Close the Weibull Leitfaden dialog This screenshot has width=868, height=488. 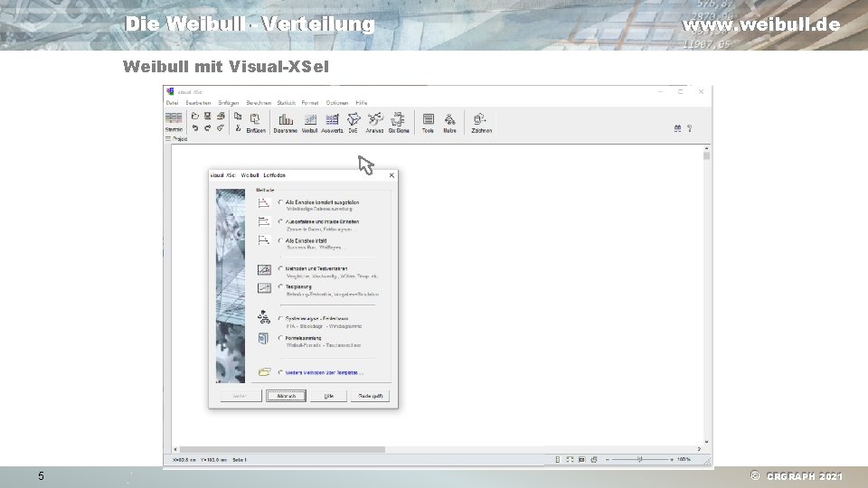tap(392, 175)
